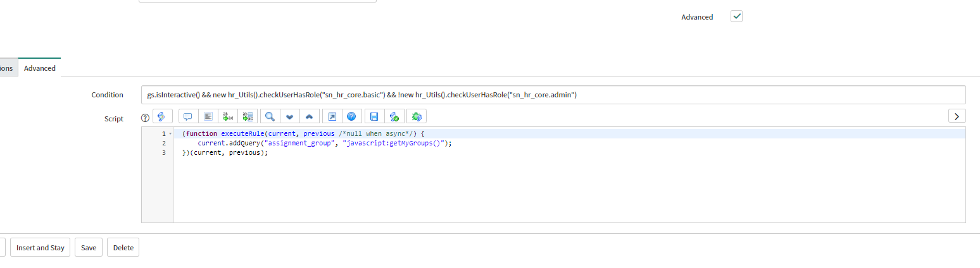Click the addQuery text on line 2
The height and width of the screenshot is (268, 980).
coord(244,143)
